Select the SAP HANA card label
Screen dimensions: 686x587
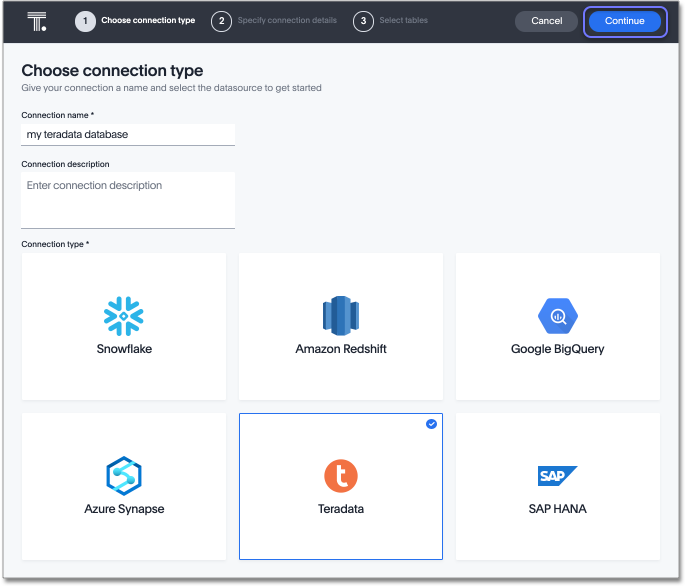(558, 509)
